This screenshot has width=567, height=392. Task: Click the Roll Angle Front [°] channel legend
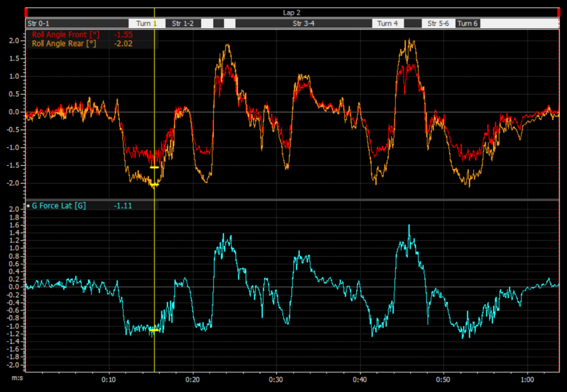click(x=65, y=35)
